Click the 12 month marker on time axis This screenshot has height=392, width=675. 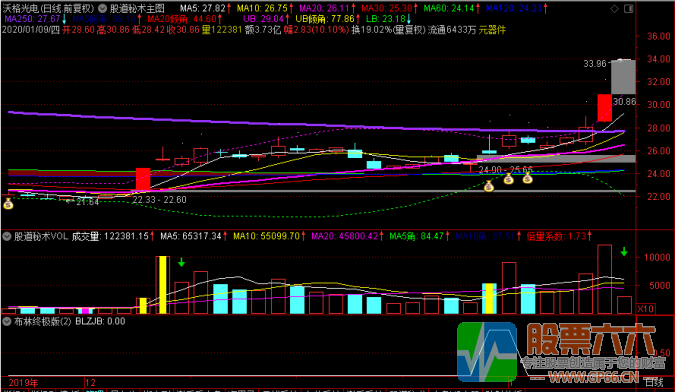(90, 383)
